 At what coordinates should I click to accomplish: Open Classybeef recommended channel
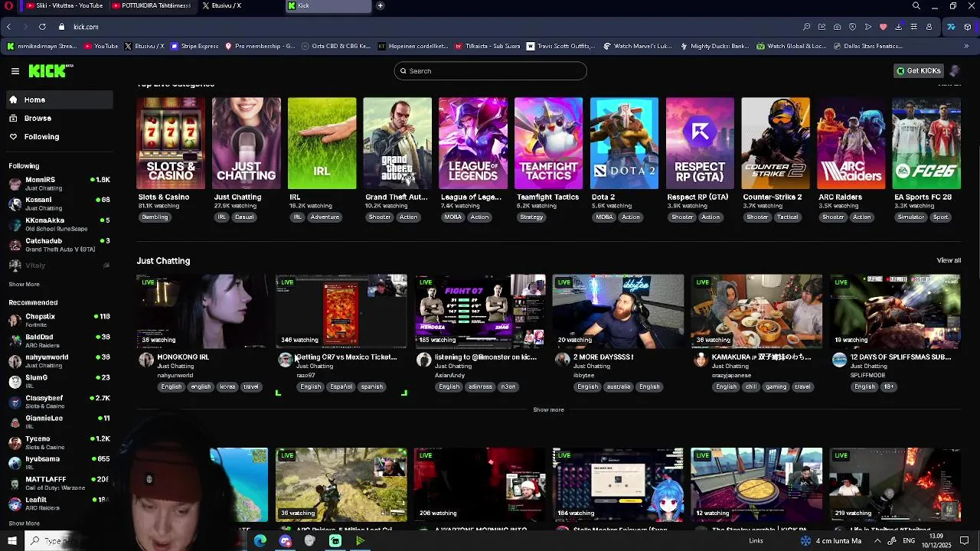tap(59, 402)
